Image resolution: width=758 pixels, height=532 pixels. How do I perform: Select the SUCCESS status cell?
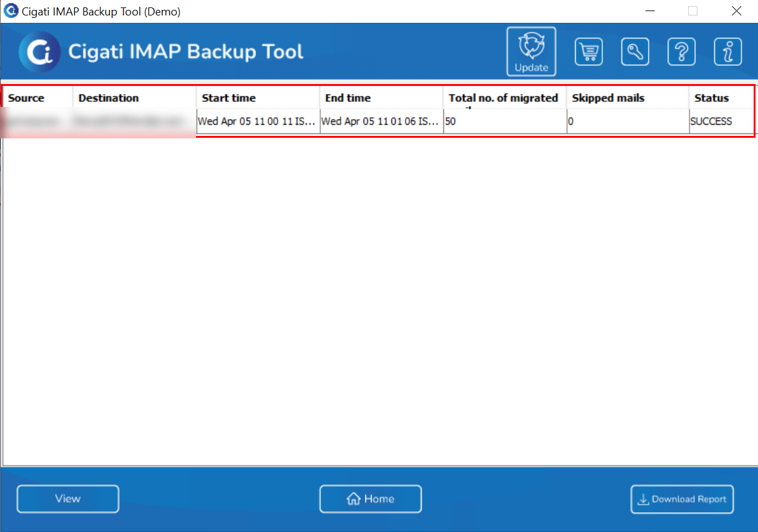pyautogui.click(x=722, y=121)
